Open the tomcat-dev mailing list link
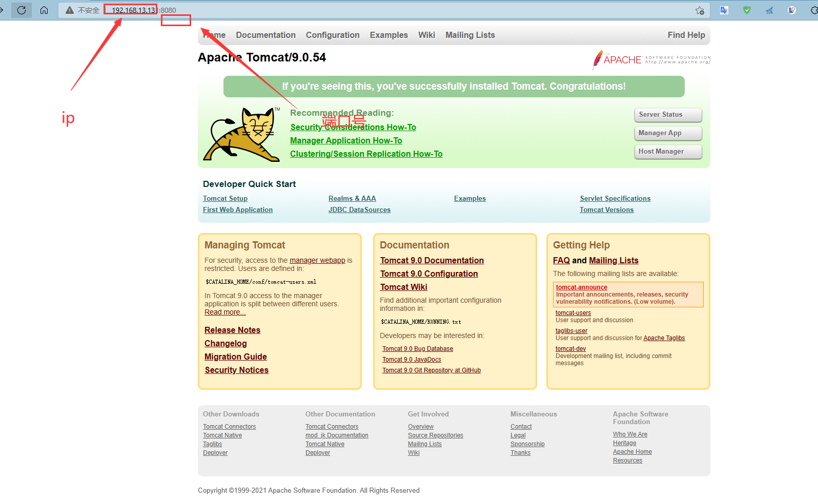Screen dimensions: 818x504 pyautogui.click(x=570, y=349)
